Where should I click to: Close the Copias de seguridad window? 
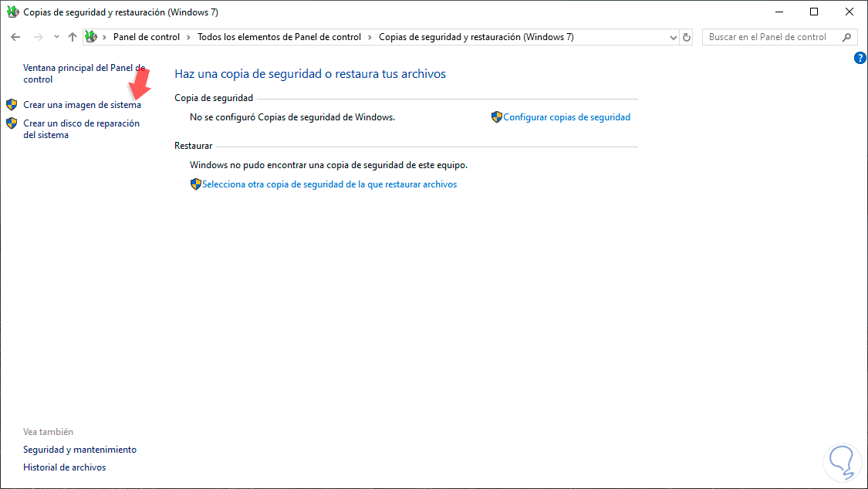849,12
